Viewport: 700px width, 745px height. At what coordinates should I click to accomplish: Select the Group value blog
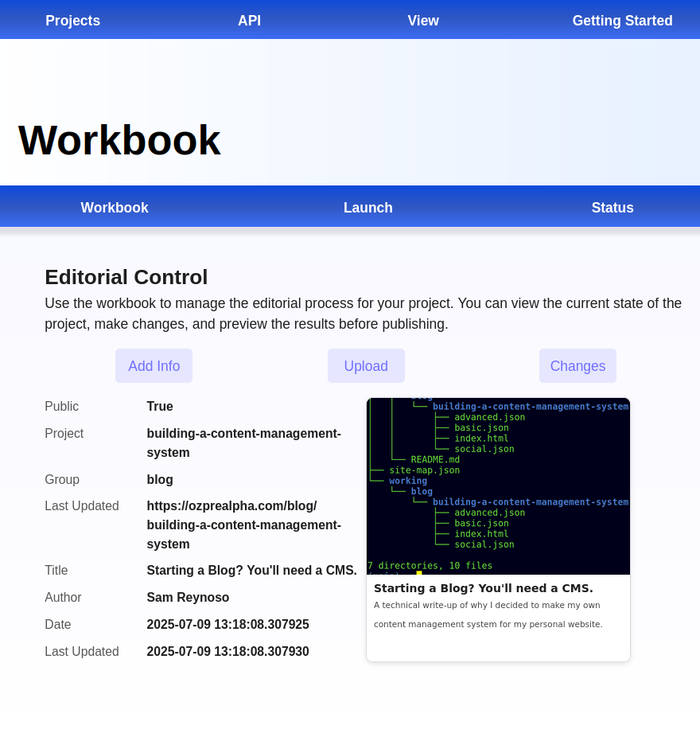160,479
